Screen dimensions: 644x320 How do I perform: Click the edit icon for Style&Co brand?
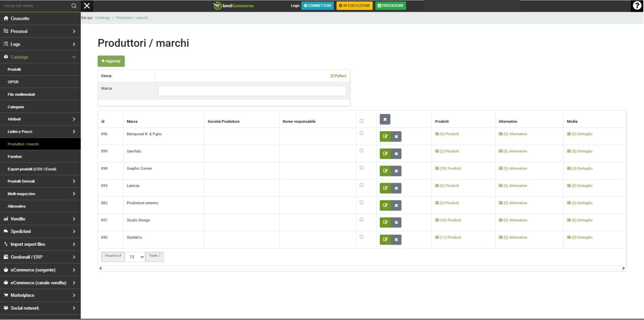[x=385, y=240]
